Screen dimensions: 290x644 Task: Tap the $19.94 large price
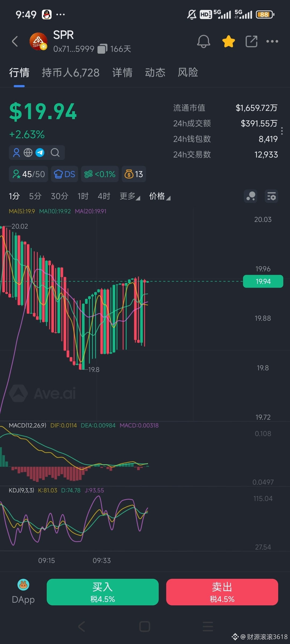click(43, 112)
